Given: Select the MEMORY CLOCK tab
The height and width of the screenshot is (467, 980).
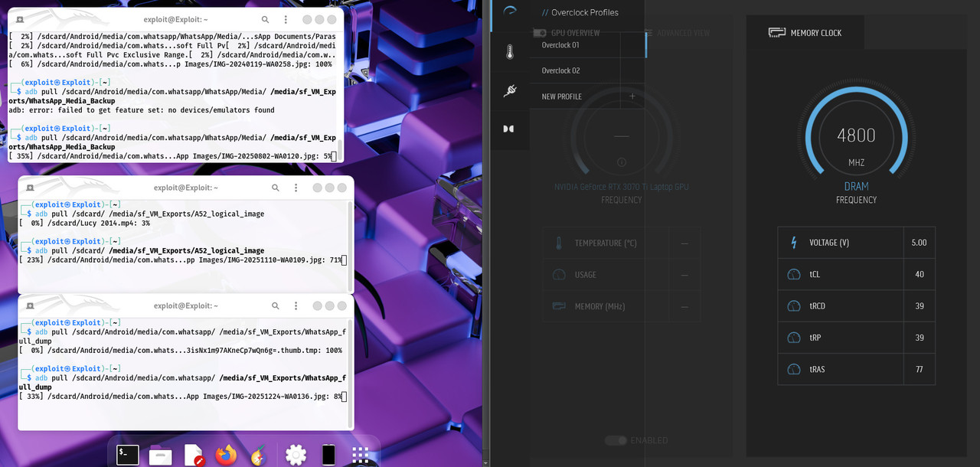Looking at the screenshot, I should 805,33.
